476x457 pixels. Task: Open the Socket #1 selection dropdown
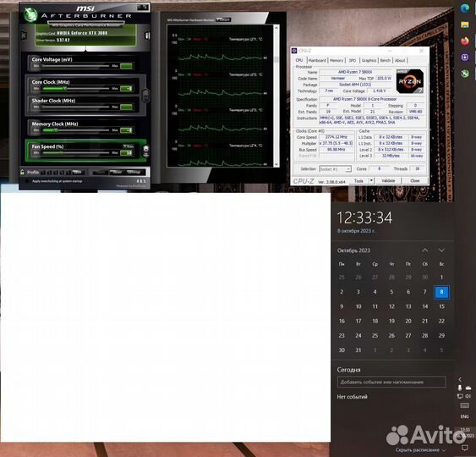click(335, 169)
